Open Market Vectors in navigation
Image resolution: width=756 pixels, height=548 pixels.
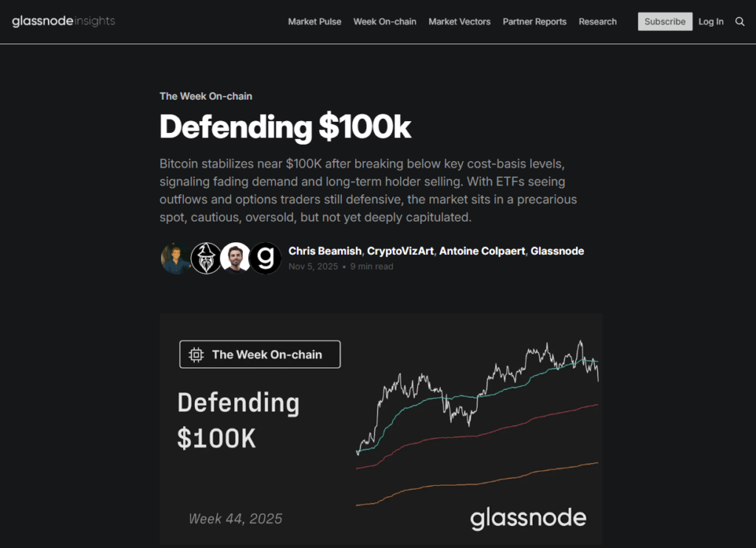pyautogui.click(x=459, y=21)
